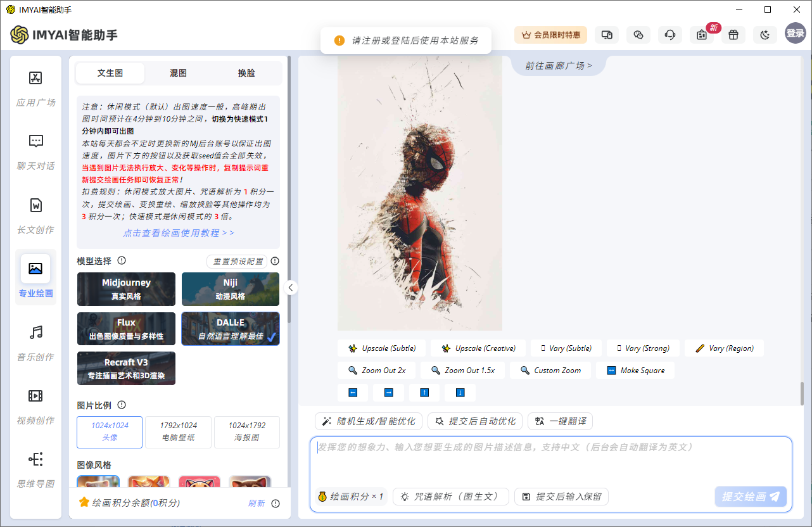
Task: Click the multi-device icon in the header
Action: pyautogui.click(x=607, y=35)
